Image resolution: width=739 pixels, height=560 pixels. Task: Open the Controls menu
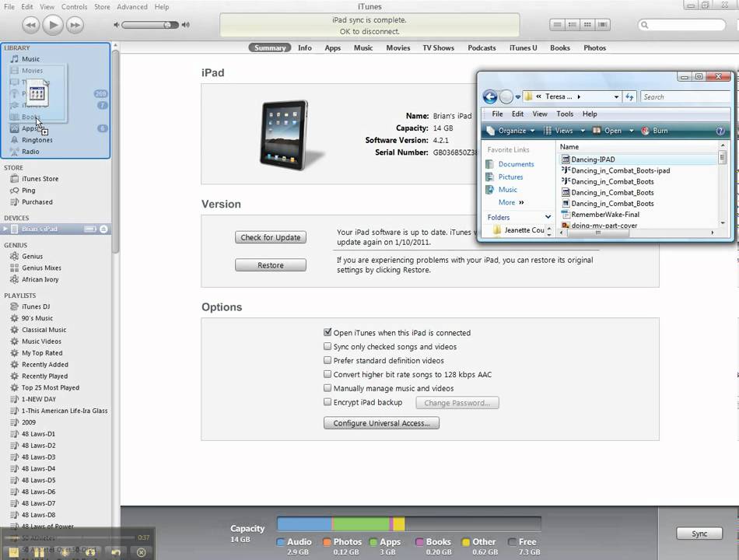[x=75, y=6]
